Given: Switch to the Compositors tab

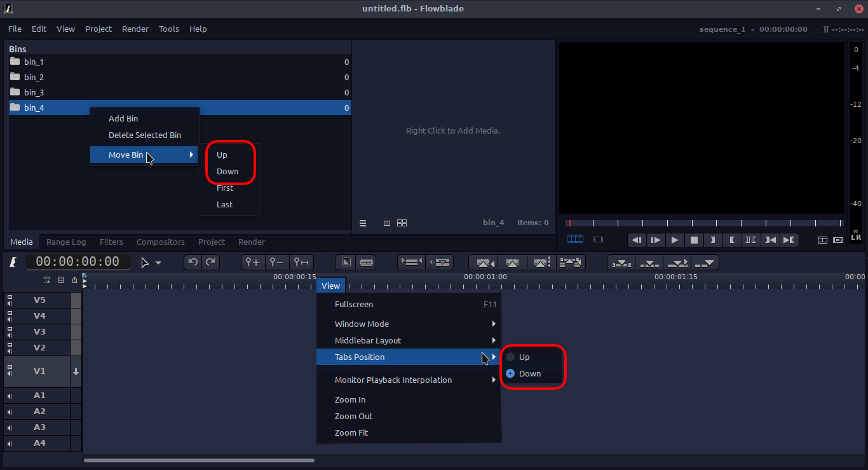Looking at the screenshot, I should coord(161,242).
